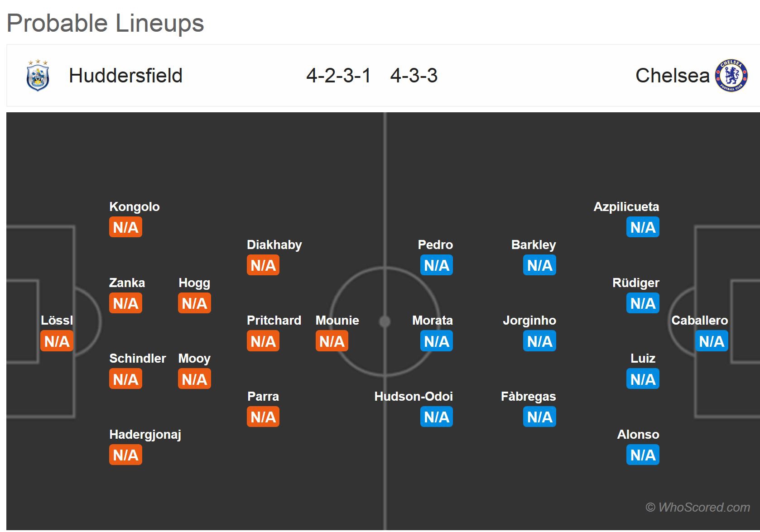Click the Chelsea club crest
Screen dimensions: 760x532
tap(731, 76)
